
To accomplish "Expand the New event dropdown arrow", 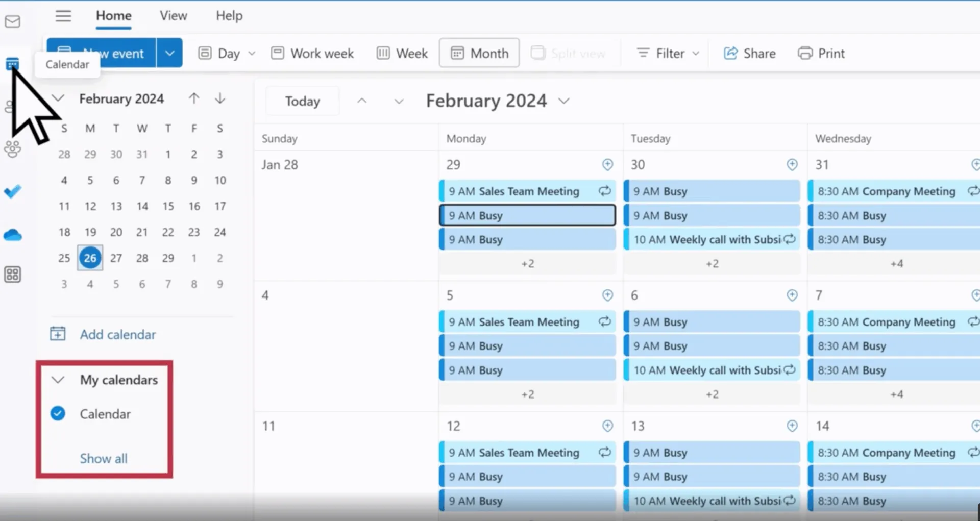I will pos(169,53).
